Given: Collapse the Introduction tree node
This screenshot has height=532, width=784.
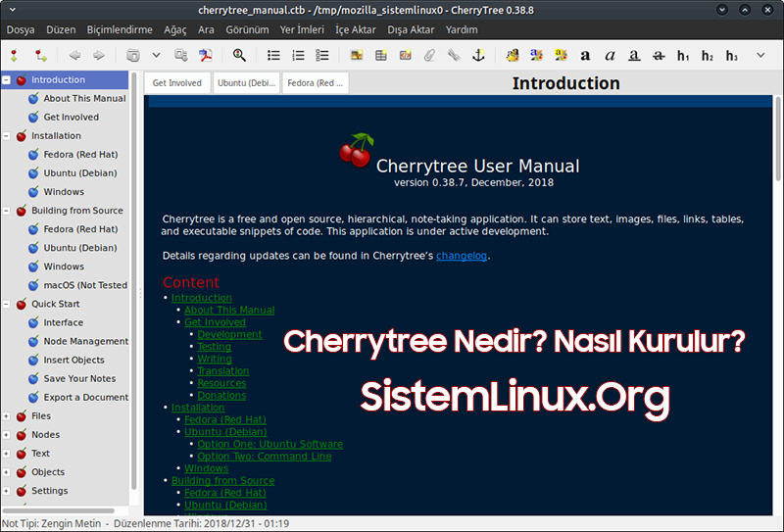Looking at the screenshot, I should pos(7,80).
